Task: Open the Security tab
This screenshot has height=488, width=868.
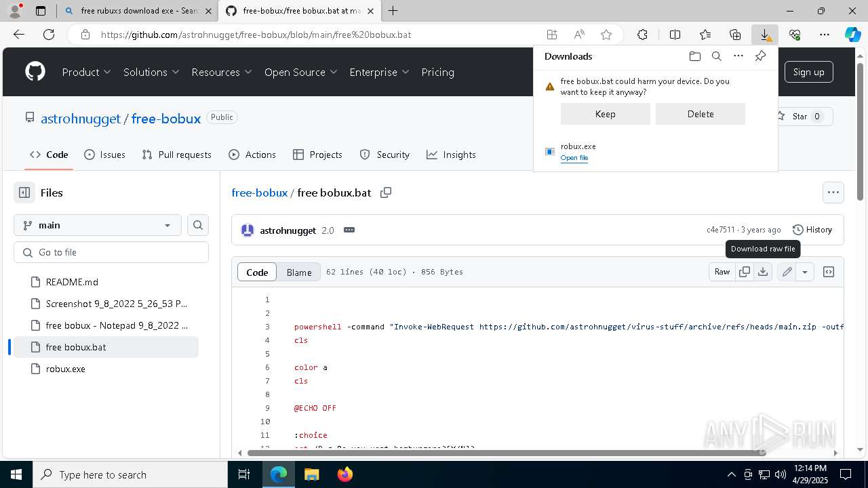Action: click(384, 155)
